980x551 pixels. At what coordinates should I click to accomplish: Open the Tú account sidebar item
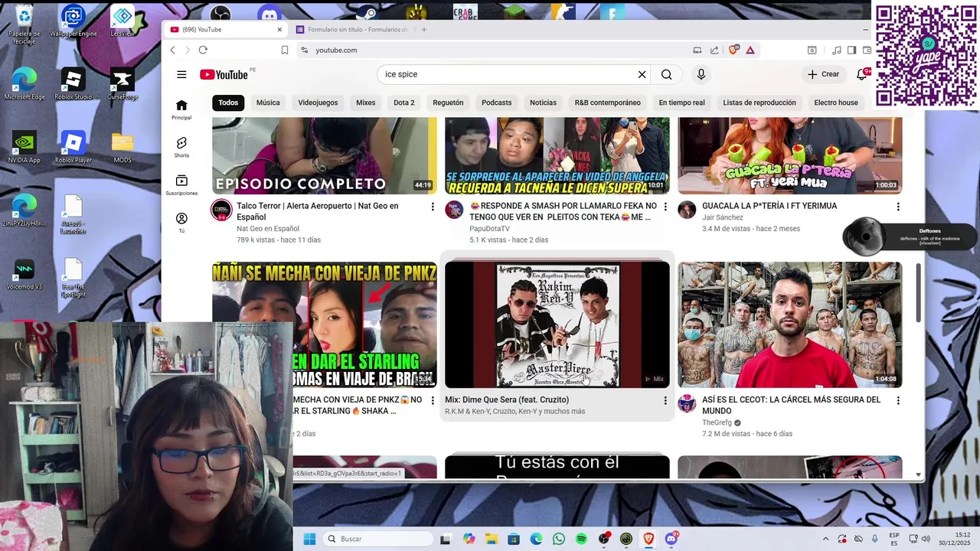(x=181, y=222)
